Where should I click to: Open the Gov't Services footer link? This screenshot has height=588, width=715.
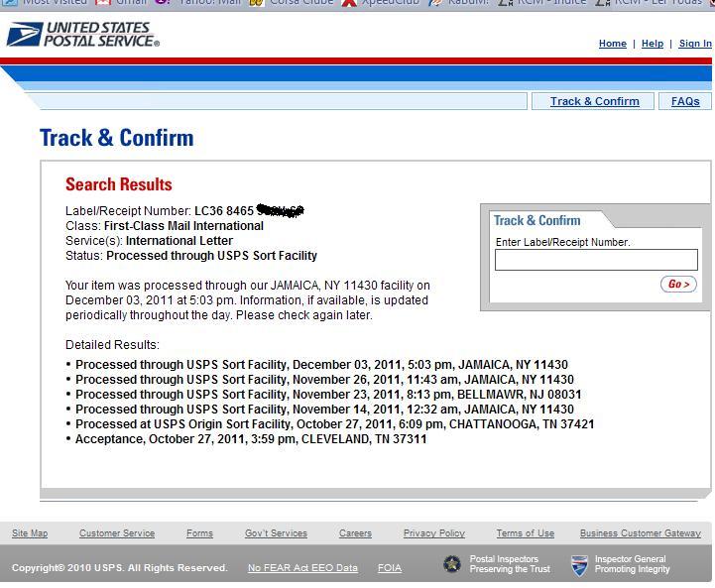click(276, 532)
